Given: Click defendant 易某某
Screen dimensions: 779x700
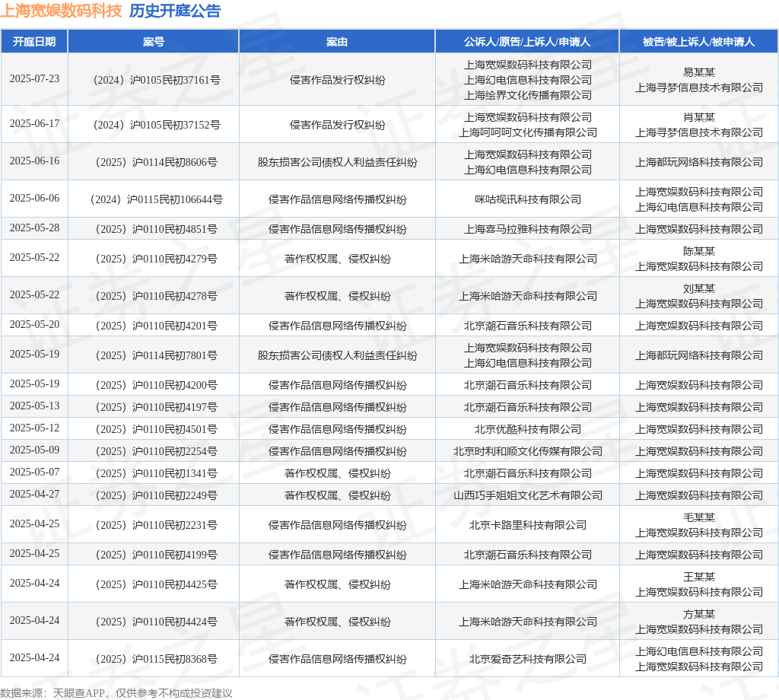Looking at the screenshot, I should 699,72.
